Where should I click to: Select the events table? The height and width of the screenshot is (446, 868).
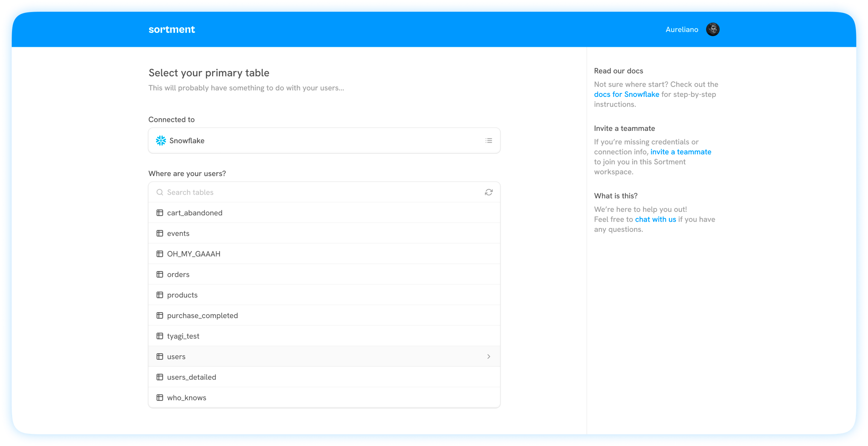tap(178, 233)
